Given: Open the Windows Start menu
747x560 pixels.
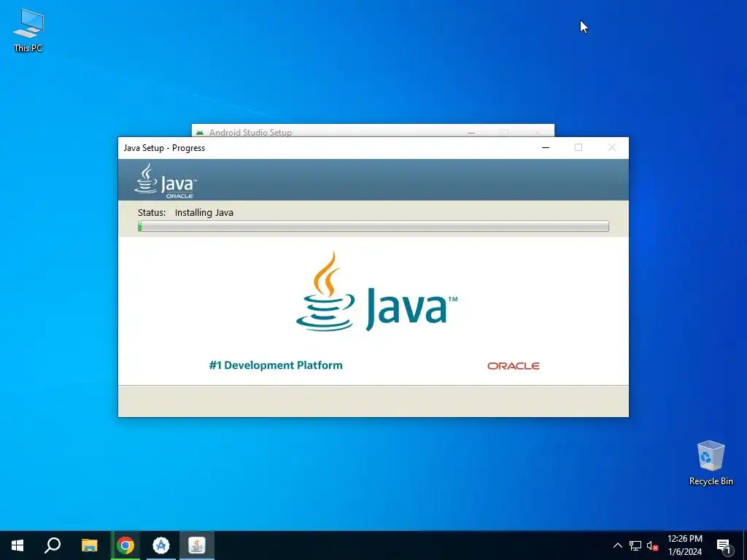Looking at the screenshot, I should pos(18,545).
